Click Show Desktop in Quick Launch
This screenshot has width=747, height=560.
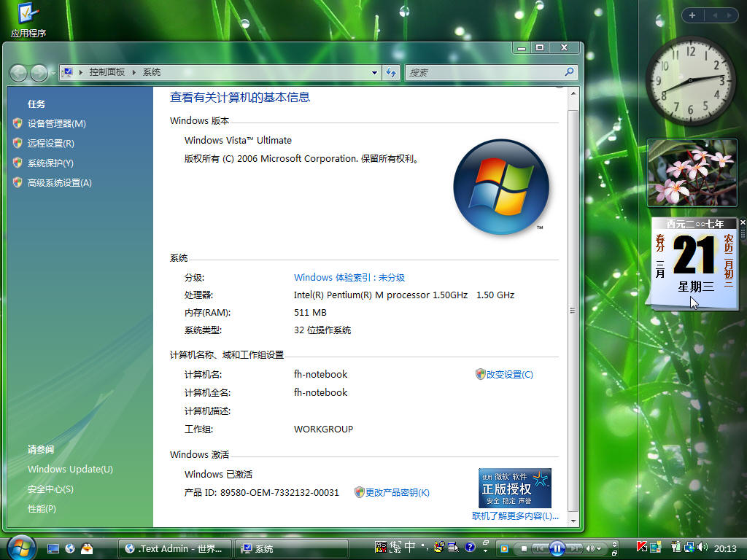click(x=53, y=548)
